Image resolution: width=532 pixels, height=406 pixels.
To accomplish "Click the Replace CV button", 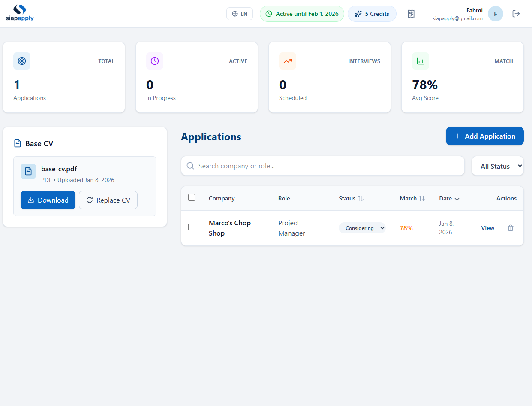I will (108, 200).
